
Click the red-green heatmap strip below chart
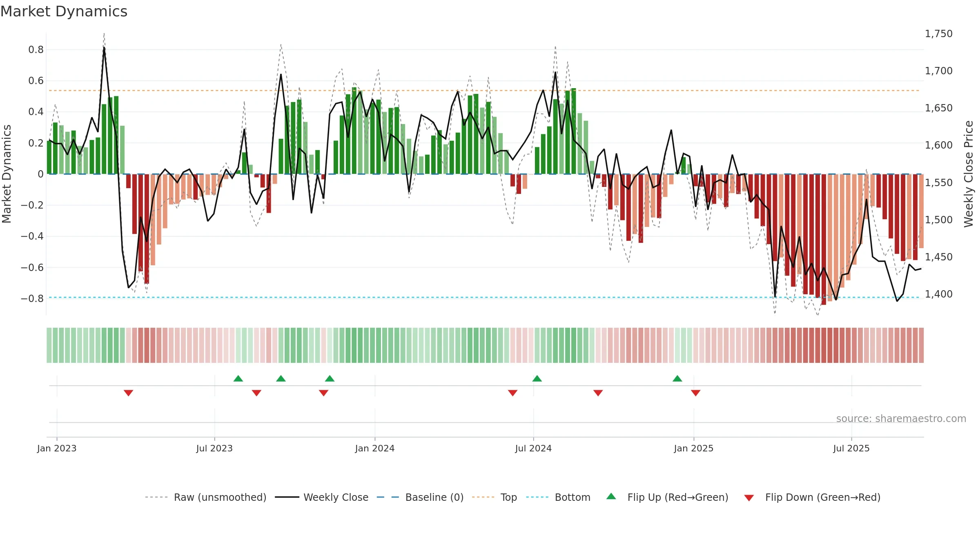point(485,345)
